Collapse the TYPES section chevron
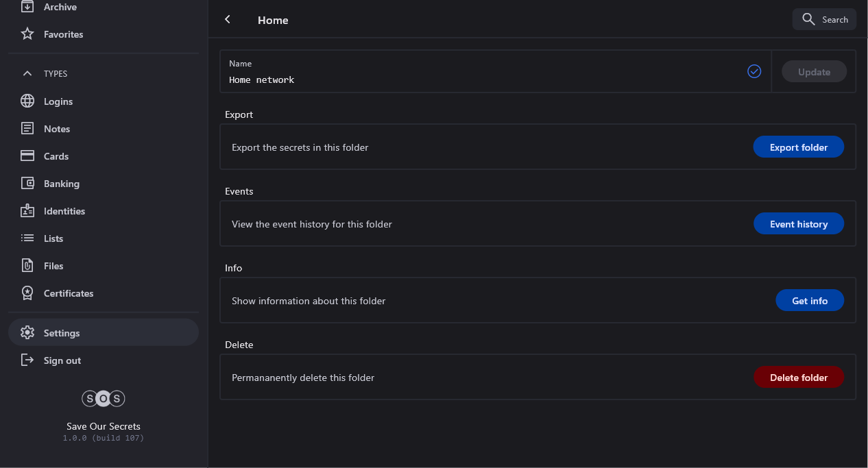Image resolution: width=868 pixels, height=468 pixels. click(x=27, y=73)
